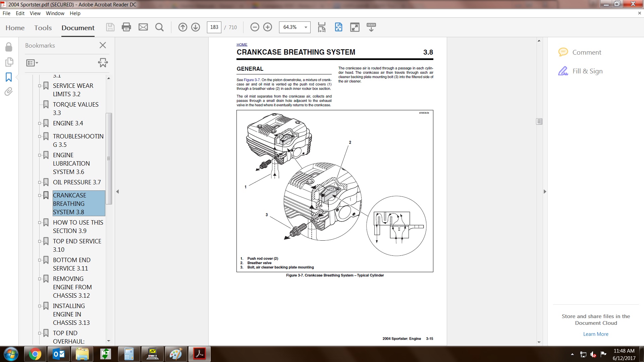This screenshot has width=644, height=362.
Task: Go to previous page arrow
Action: coord(182,27)
